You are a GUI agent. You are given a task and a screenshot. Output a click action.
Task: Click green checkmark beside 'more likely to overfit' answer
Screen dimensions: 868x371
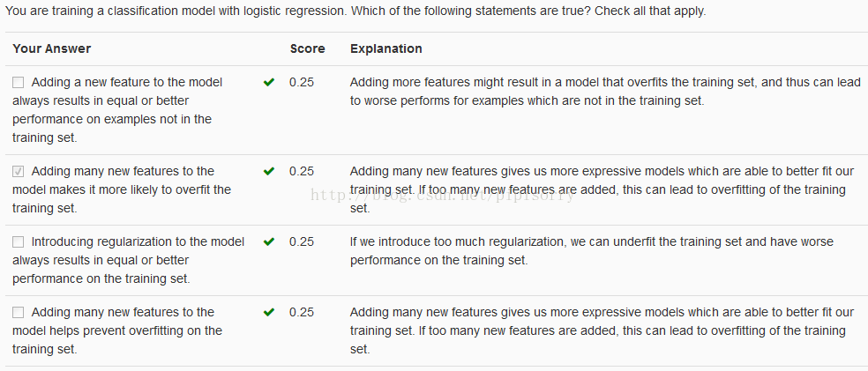click(269, 171)
